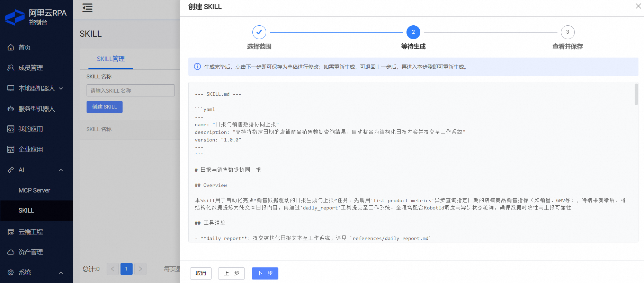
Task: Proceed with the 下一步 button
Action: [265, 273]
